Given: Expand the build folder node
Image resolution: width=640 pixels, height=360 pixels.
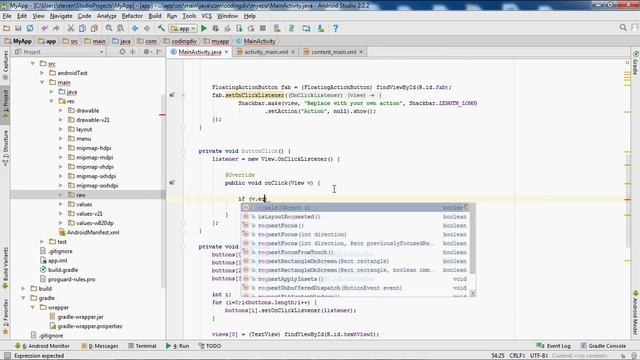Looking at the screenshot, I should (23, 289).
